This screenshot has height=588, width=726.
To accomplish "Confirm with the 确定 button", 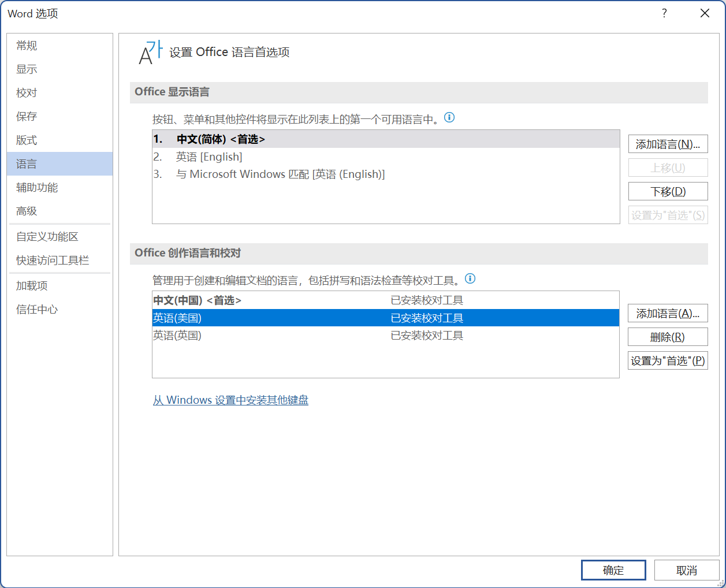I will click(613, 570).
